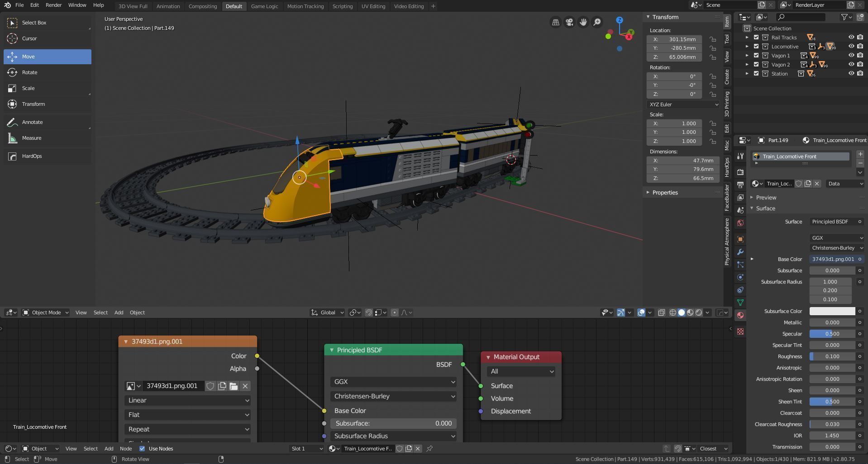Viewport: 868px width, 464px height.
Task: Toggle Use Nodes checkbox
Action: pos(142,449)
